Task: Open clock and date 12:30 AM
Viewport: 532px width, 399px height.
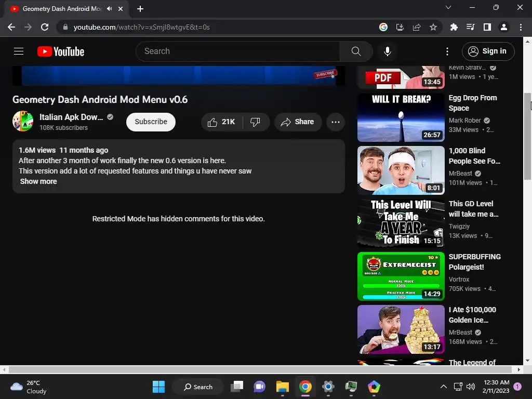Action: click(496, 387)
